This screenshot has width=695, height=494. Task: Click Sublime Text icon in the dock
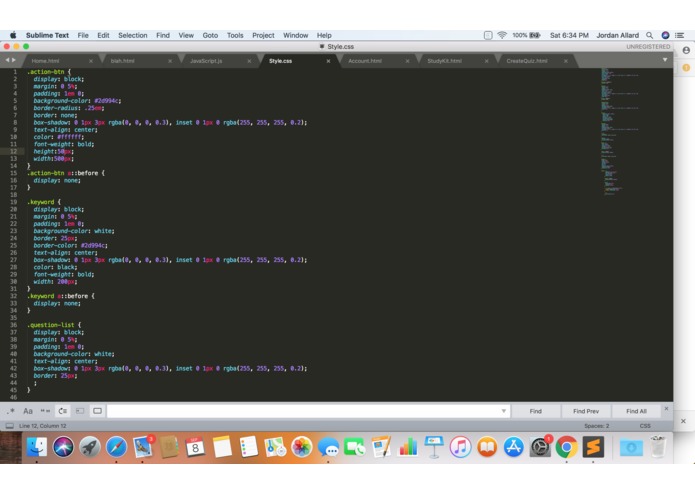[x=593, y=447]
